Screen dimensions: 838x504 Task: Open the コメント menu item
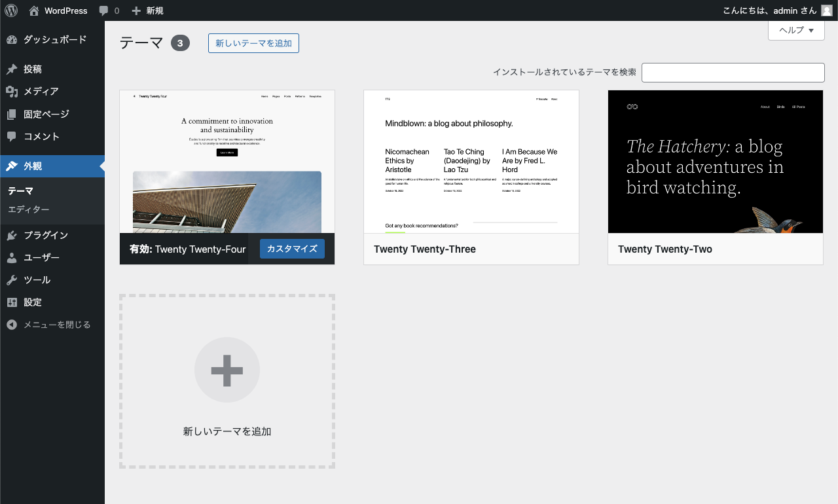(x=52, y=137)
